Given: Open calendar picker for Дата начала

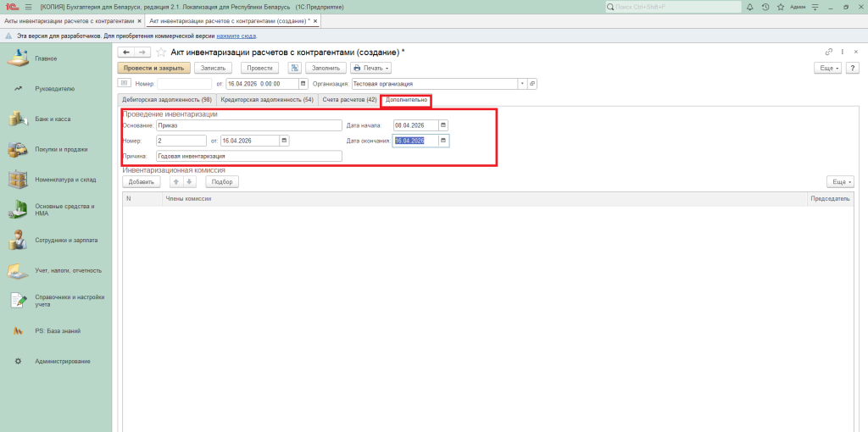Looking at the screenshot, I should point(442,125).
